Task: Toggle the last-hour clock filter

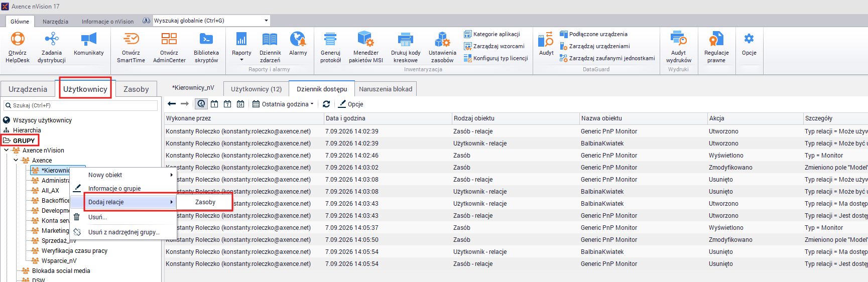Action: click(x=201, y=104)
